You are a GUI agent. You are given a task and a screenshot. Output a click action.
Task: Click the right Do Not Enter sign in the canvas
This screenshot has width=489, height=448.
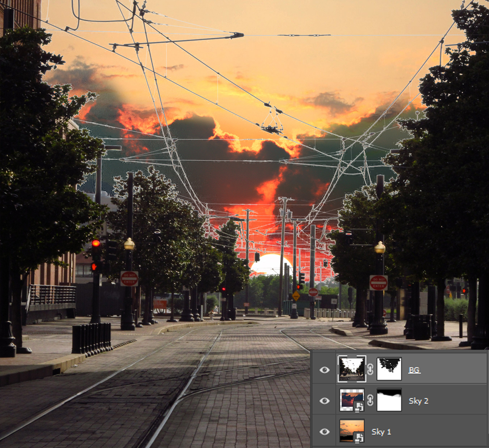[378, 282]
